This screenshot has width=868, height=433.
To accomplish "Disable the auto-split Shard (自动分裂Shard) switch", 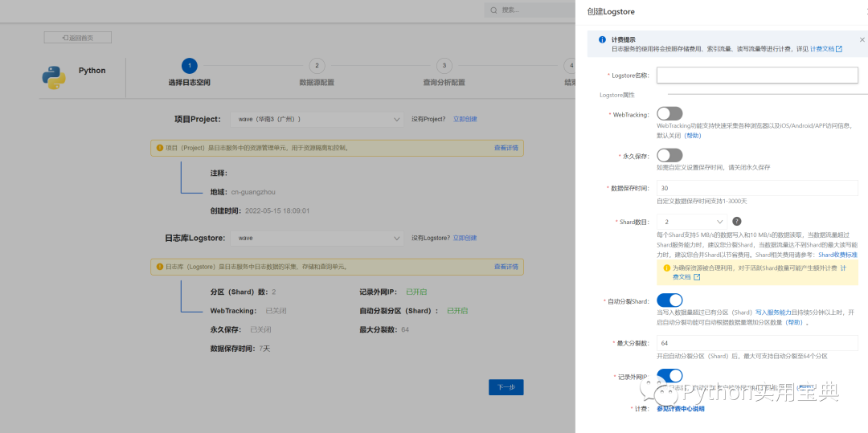I will (x=669, y=300).
